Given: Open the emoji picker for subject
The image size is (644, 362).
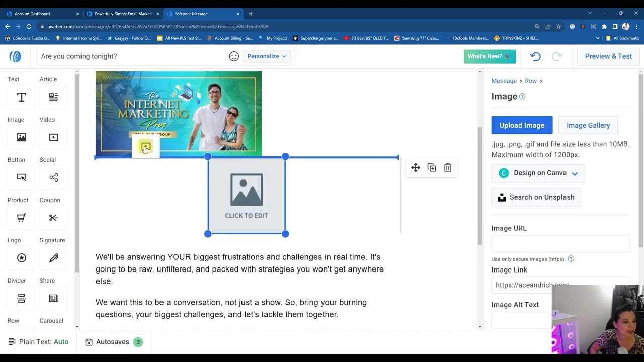Looking at the screenshot, I should coord(234,56).
